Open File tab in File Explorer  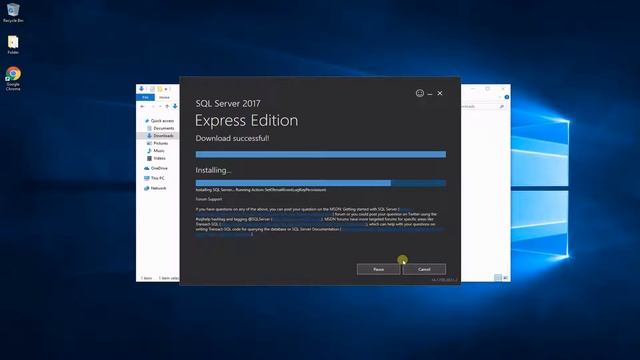pyautogui.click(x=145, y=97)
